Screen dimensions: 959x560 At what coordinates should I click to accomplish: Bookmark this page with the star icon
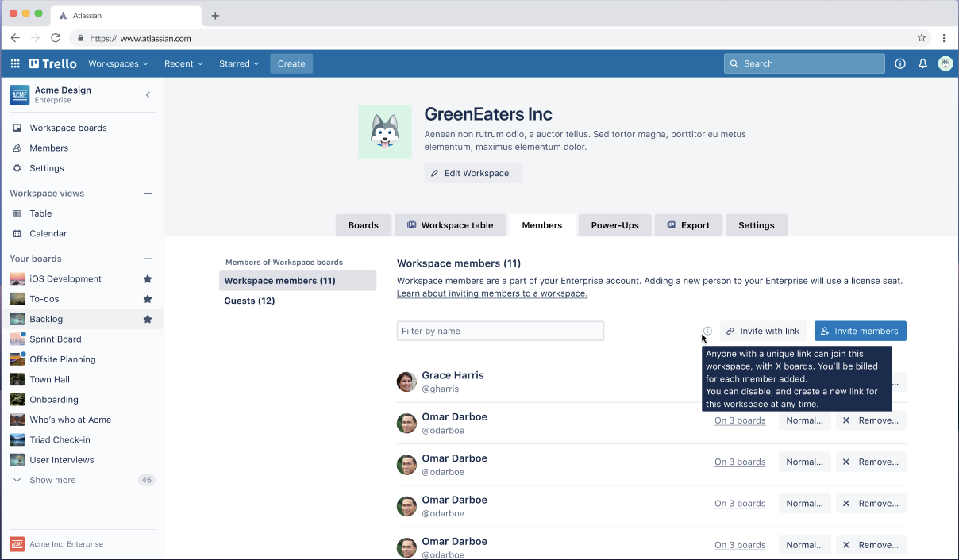point(922,38)
